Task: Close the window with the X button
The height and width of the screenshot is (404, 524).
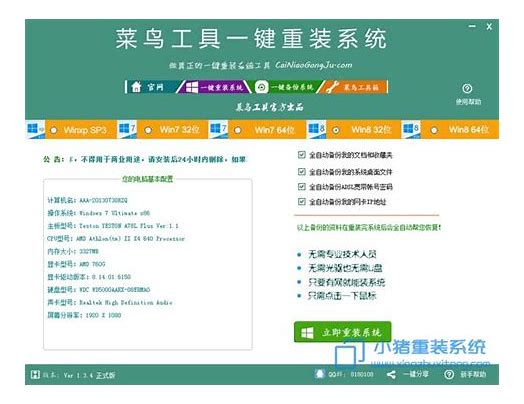Action: pos(489,26)
